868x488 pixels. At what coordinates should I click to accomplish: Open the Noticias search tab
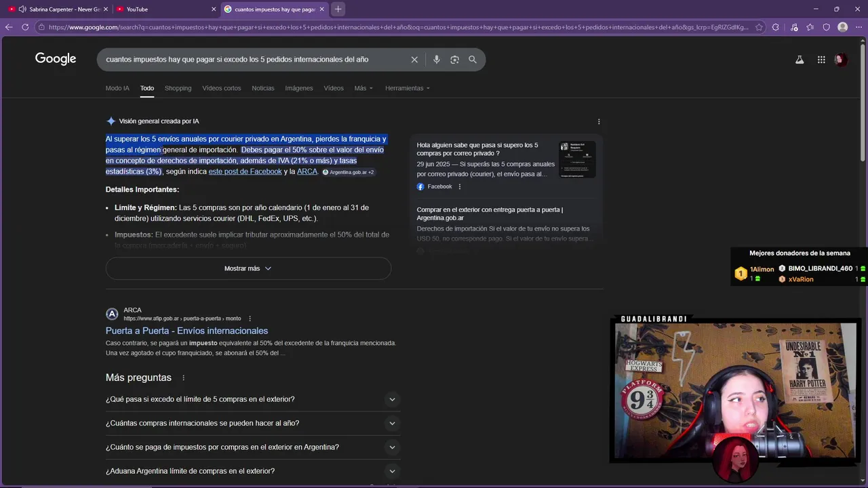(263, 88)
